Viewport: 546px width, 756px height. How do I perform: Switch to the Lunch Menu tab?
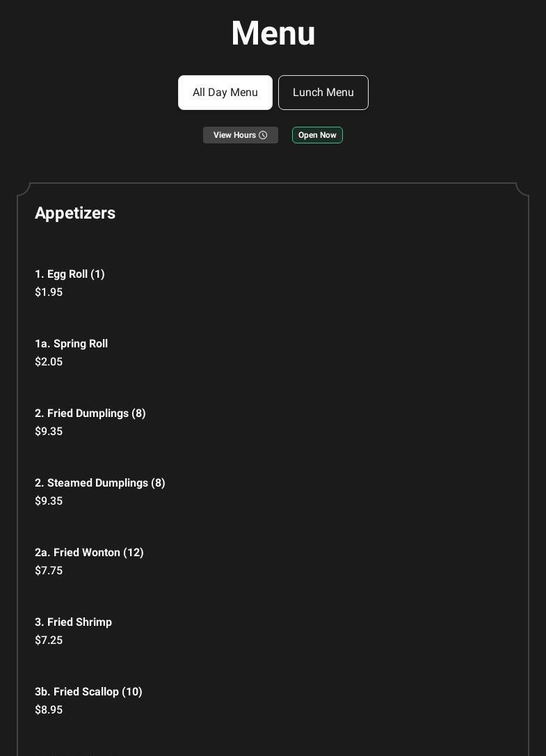(x=323, y=93)
